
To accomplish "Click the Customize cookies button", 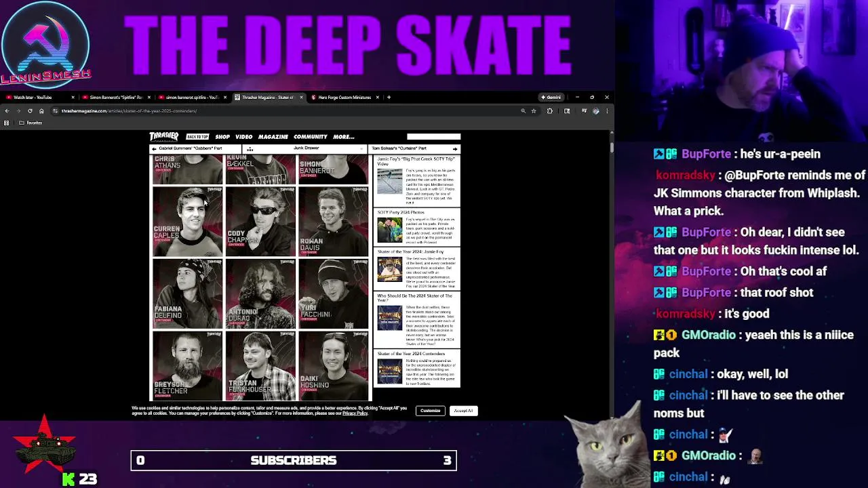I will pyautogui.click(x=430, y=411).
